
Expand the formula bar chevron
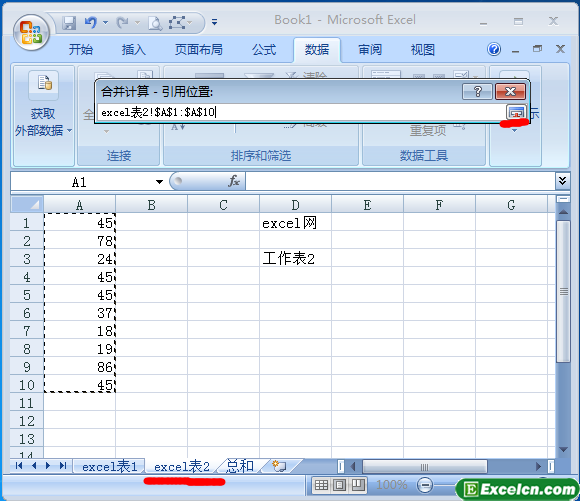[562, 181]
